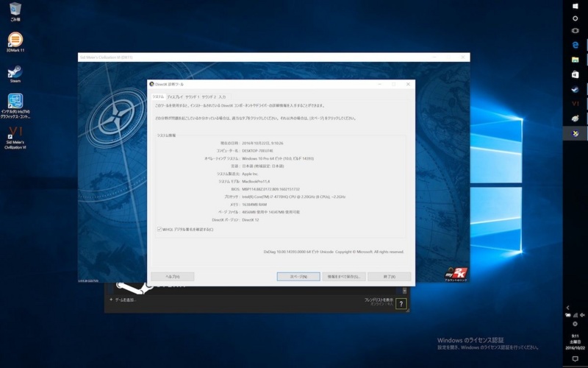
Task: Switch to Steam via taskbar icon
Action: coord(576,89)
